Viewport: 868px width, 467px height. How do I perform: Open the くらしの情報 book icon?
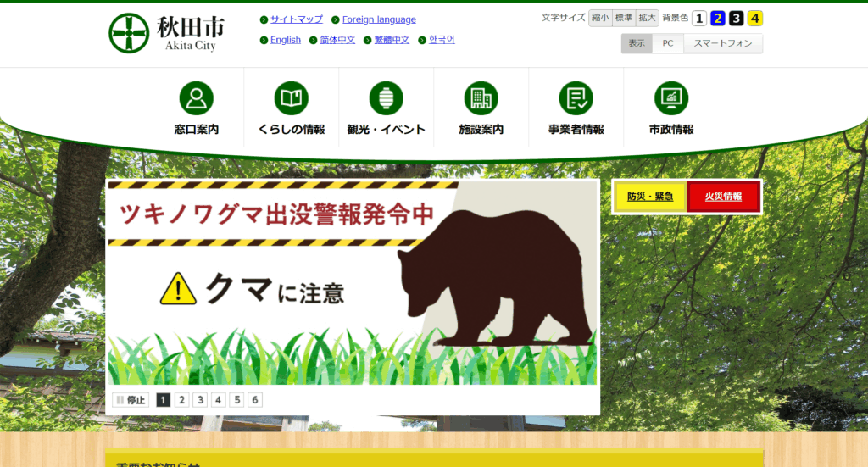[291, 99]
